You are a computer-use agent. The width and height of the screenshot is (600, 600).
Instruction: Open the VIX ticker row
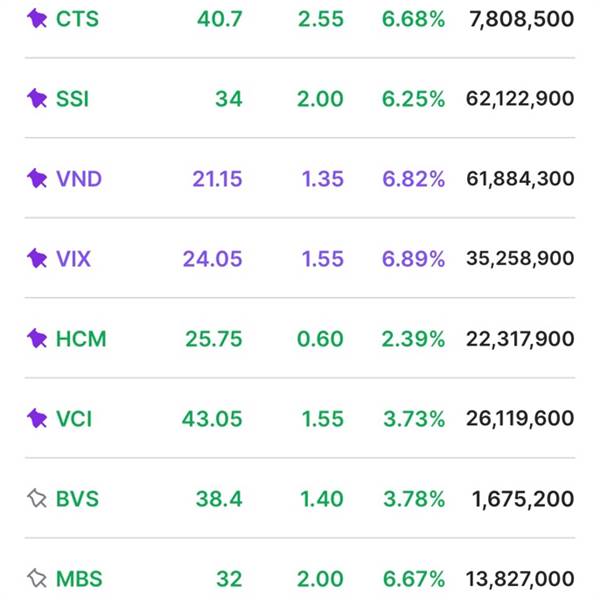pyautogui.click(x=73, y=258)
